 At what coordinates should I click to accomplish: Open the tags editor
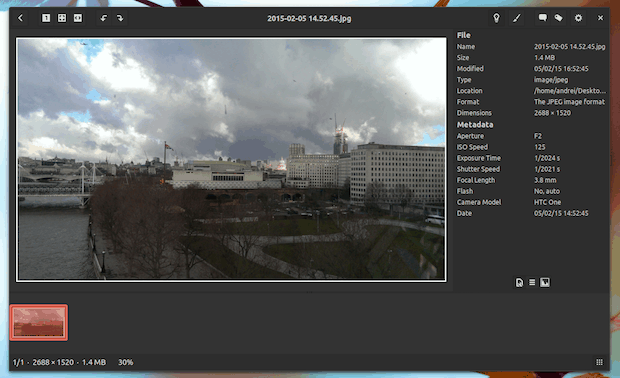pos(558,18)
